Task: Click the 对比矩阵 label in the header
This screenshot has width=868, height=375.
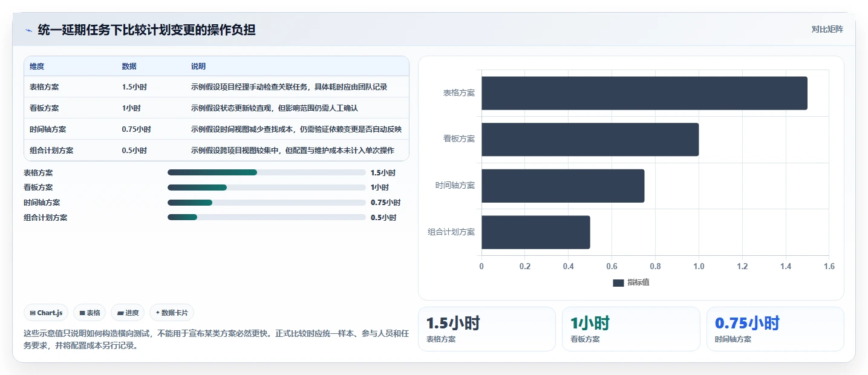Action: coord(827,29)
